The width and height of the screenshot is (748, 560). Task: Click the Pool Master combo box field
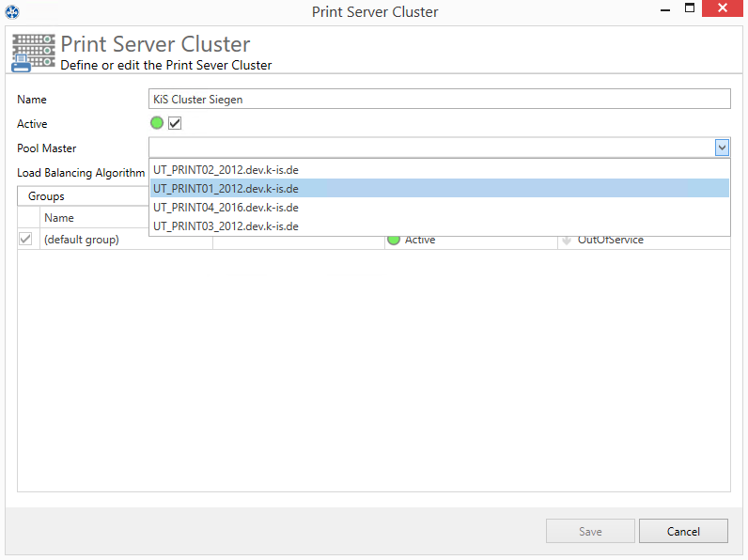(x=430, y=148)
